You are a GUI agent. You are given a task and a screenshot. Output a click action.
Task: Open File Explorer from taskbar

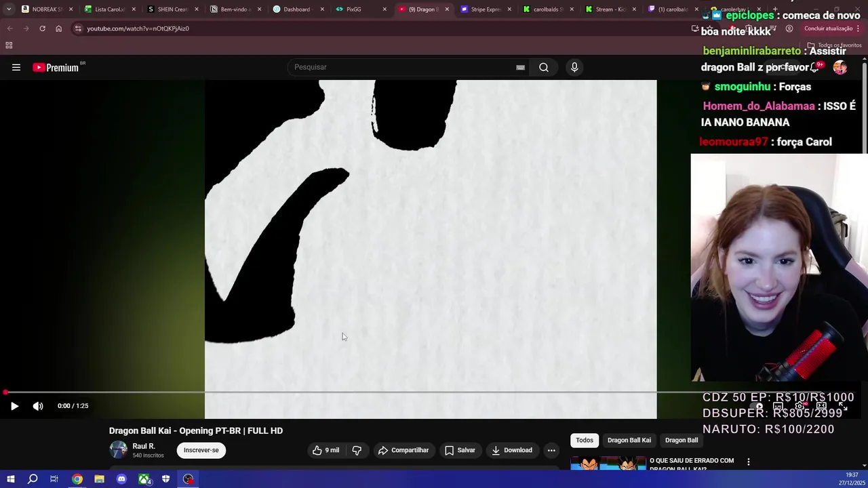click(99, 479)
